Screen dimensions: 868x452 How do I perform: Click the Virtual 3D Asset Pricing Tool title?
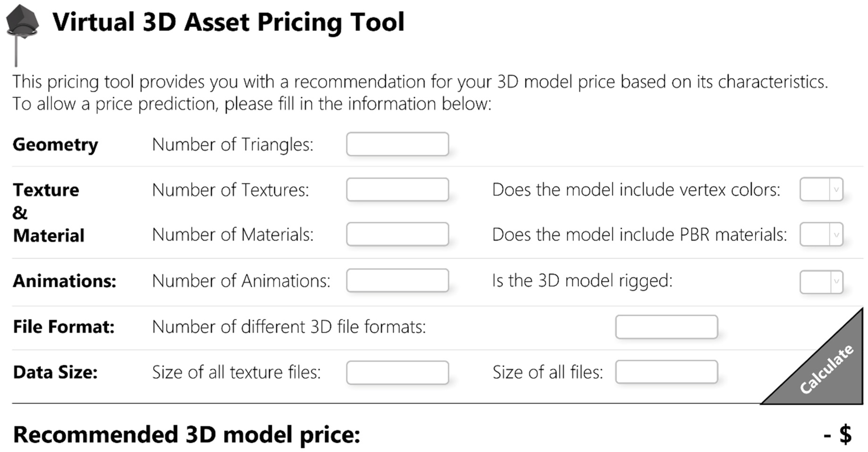click(x=228, y=22)
